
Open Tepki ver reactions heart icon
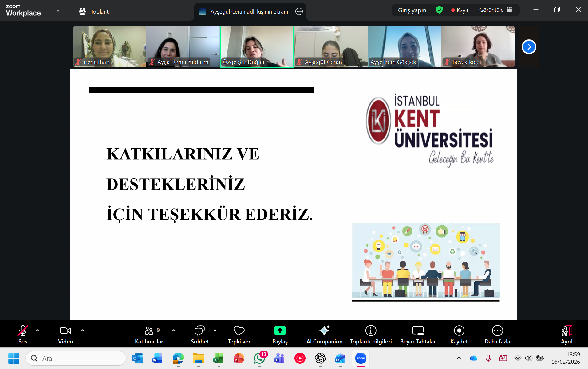pyautogui.click(x=239, y=331)
